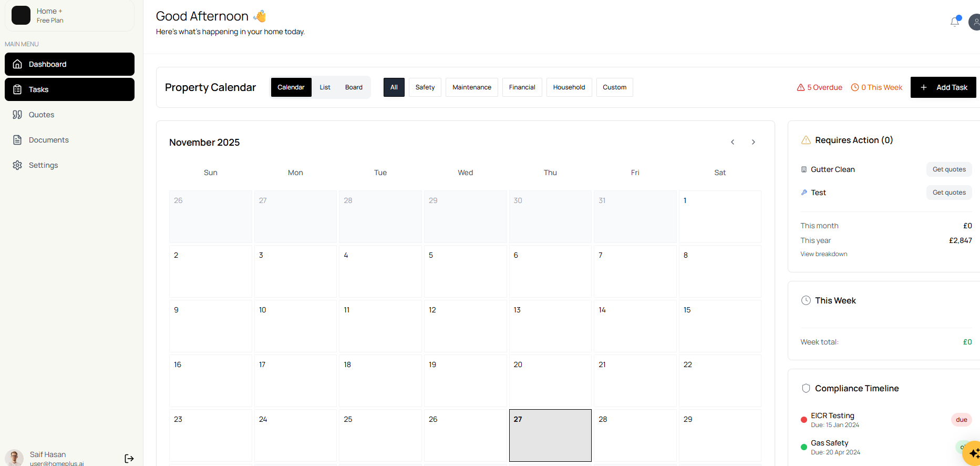The width and height of the screenshot is (980, 466).
Task: Select November 10 calendar cell
Action: [x=295, y=326]
